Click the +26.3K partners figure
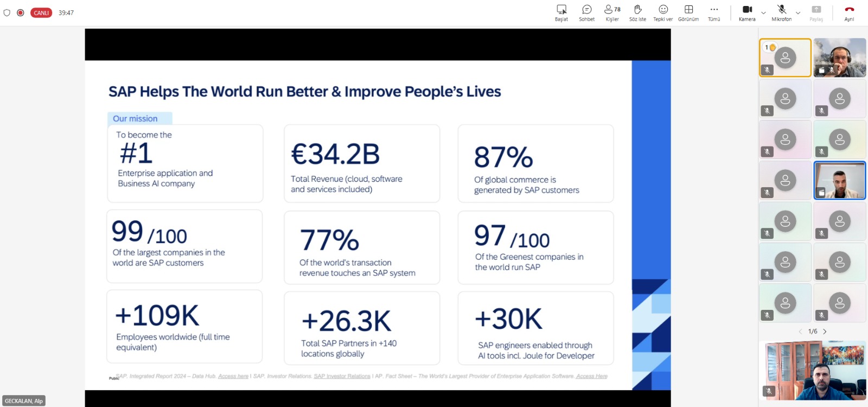This screenshot has height=407, width=868. (x=346, y=321)
